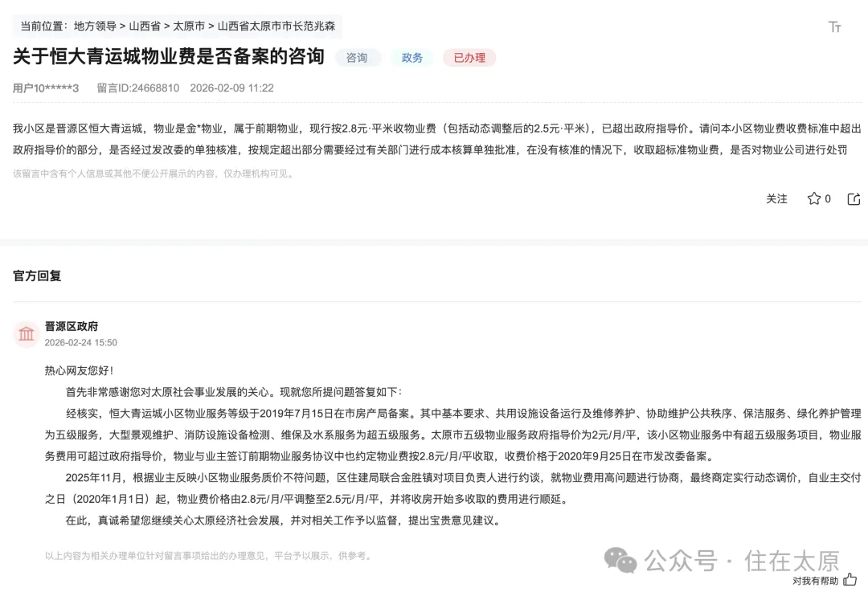
Task: Click the thumbs-up helpful icon
Action: [x=850, y=580]
